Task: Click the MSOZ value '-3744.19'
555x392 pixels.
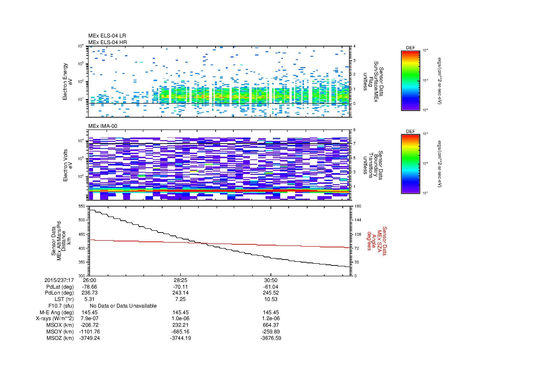Action: click(x=180, y=338)
